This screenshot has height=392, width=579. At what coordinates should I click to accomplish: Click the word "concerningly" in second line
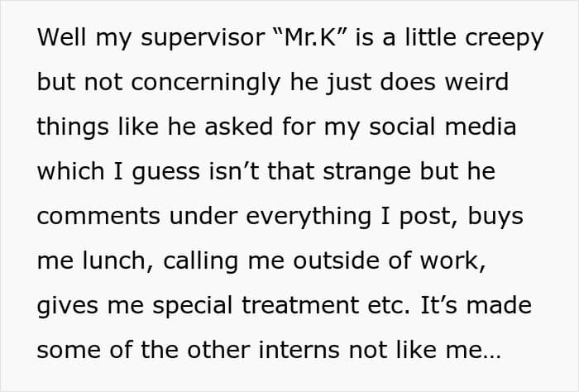click(206, 82)
